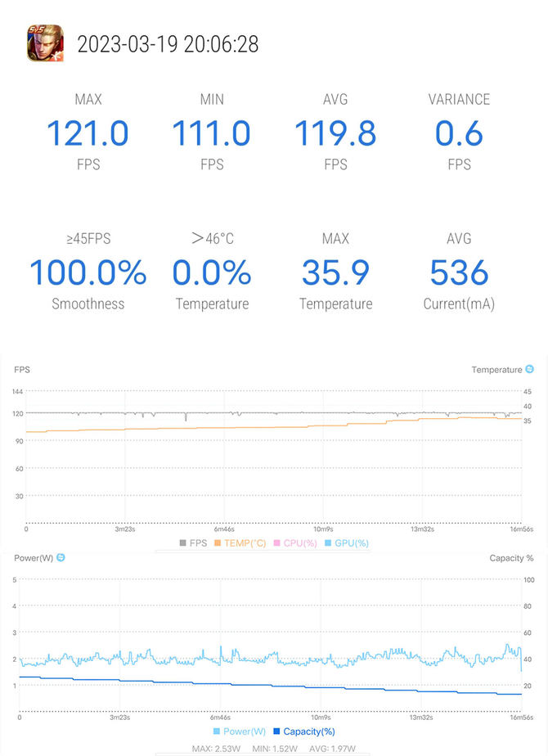The image size is (548, 756).
Task: Toggle the Capacity(%) legend entry
Action: tap(303, 731)
